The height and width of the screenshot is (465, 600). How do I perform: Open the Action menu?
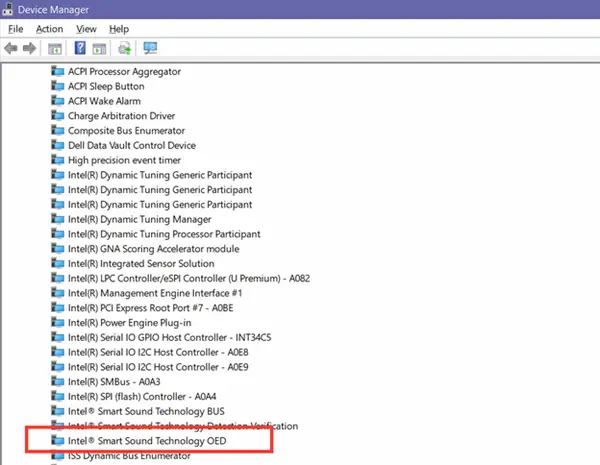coord(49,29)
